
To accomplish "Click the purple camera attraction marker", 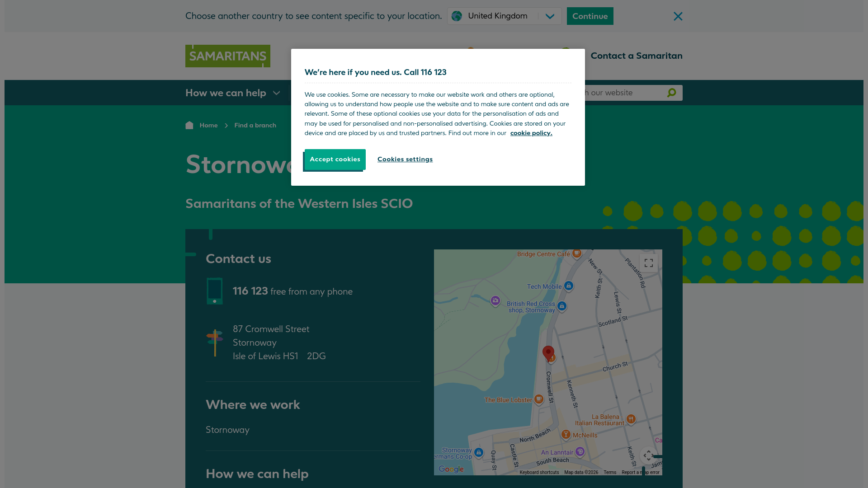I will click(495, 301).
